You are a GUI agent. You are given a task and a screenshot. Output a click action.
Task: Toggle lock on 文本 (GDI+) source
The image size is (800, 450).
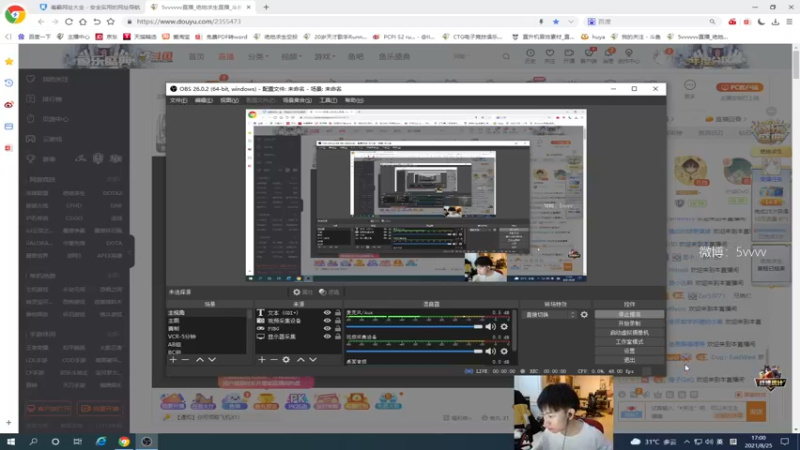pos(337,313)
